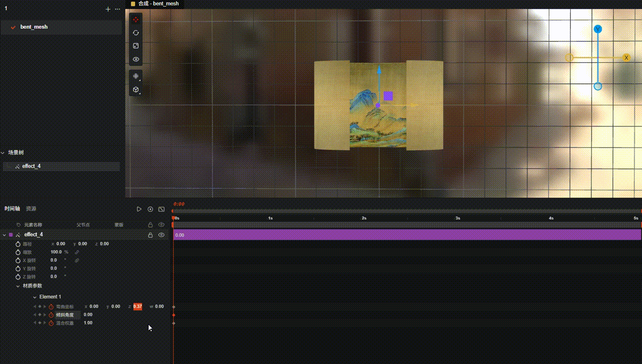Toggle the eye view tool in viewport toolbar
Viewport: 642px width, 364px height.
click(x=135, y=59)
